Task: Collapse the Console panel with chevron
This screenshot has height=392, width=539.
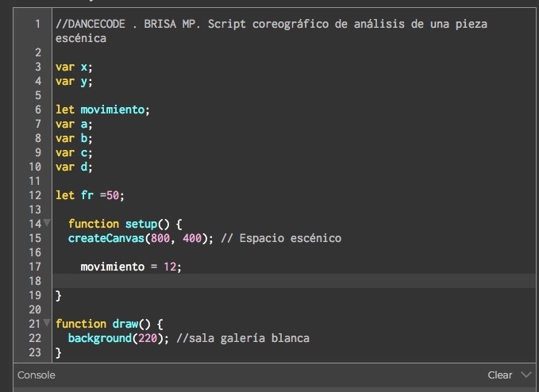Action: (526, 375)
